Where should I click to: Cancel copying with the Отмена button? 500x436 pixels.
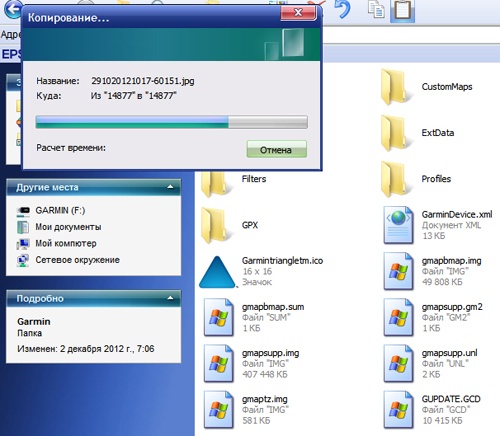coord(276,150)
